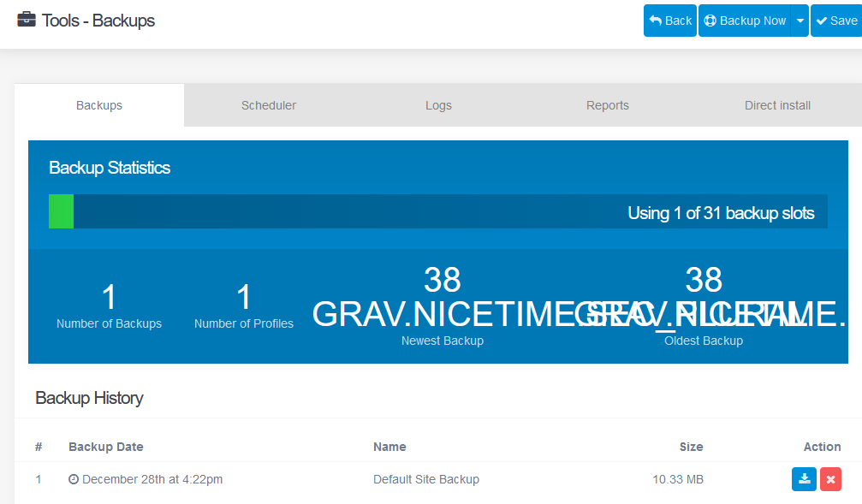Click the 'Oldest Backup' label

tap(704, 341)
